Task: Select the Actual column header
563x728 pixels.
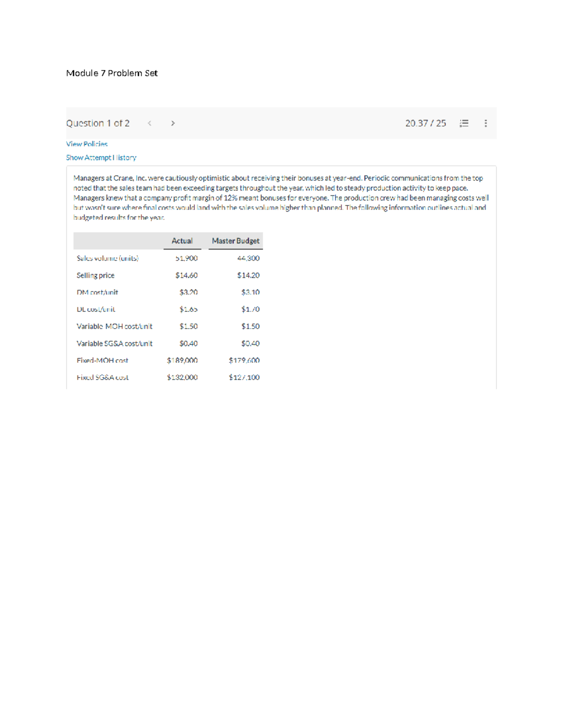Action: pyautogui.click(x=182, y=240)
